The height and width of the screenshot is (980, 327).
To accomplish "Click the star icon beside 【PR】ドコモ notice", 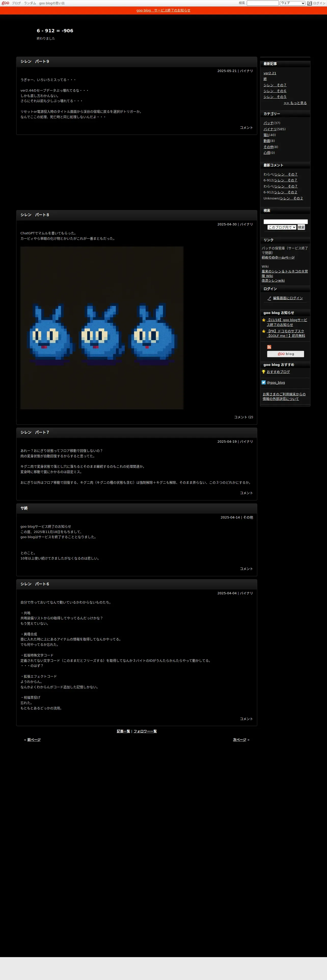I will point(263,331).
